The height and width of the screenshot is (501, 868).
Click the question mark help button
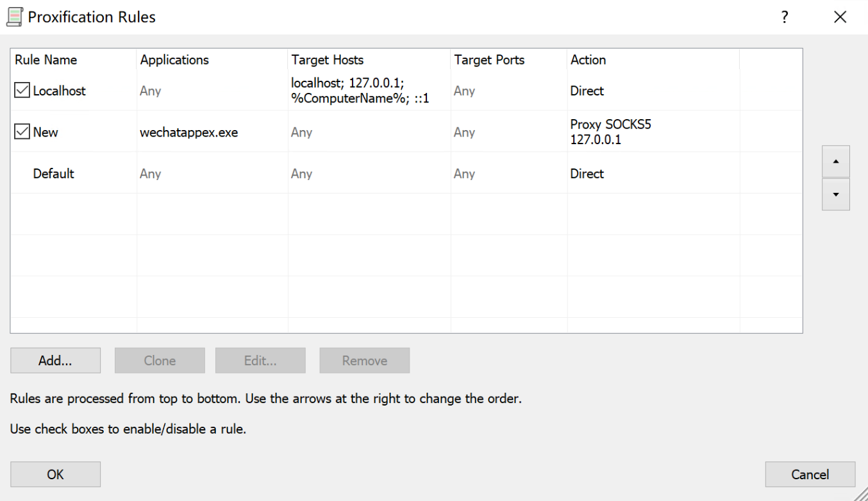[784, 17]
